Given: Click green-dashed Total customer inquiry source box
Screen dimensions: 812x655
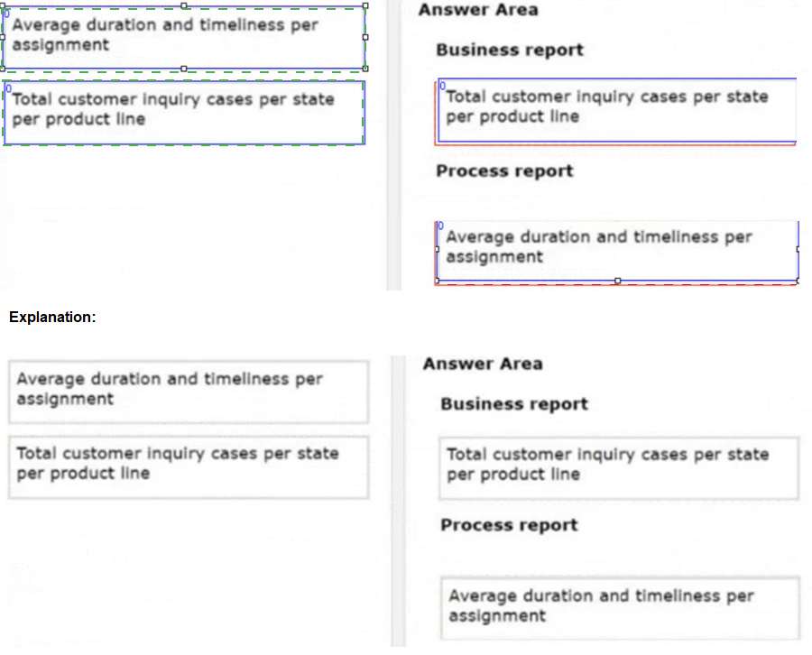Looking at the screenshot, I should (x=184, y=113).
